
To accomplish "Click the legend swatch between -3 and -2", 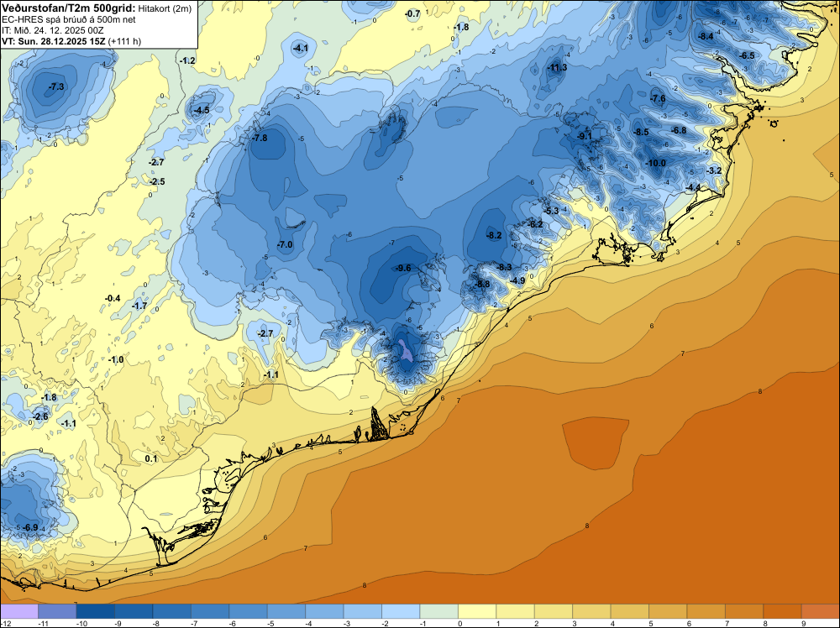I will [x=363, y=611].
